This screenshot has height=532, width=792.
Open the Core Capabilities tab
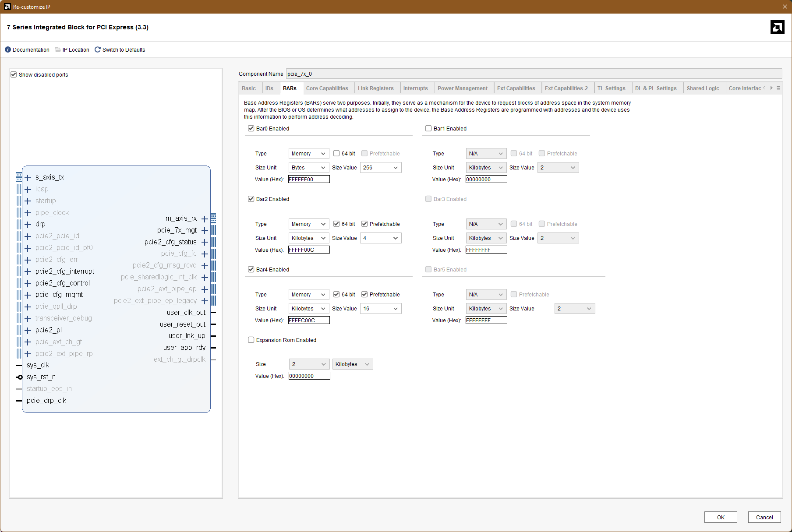[x=327, y=88]
